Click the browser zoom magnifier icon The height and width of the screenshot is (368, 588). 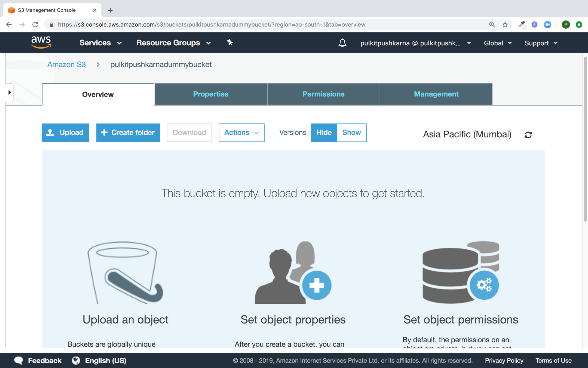coord(492,25)
